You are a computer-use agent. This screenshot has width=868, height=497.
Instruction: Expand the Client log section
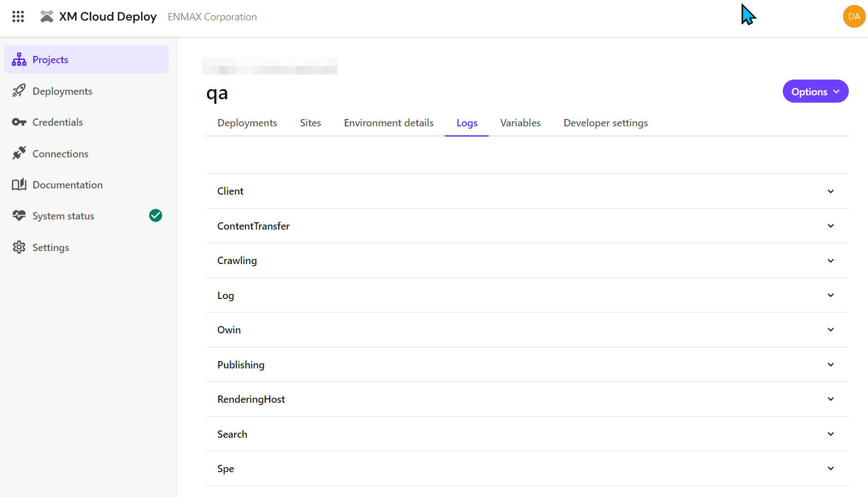[x=830, y=191]
